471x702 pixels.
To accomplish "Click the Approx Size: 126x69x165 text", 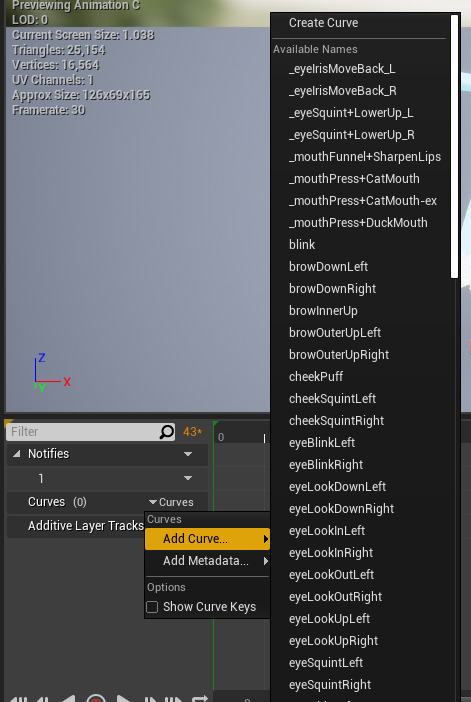I will [81, 95].
